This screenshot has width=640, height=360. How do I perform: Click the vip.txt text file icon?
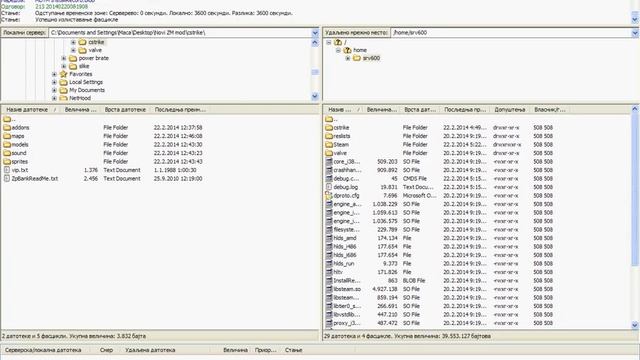click(7, 170)
